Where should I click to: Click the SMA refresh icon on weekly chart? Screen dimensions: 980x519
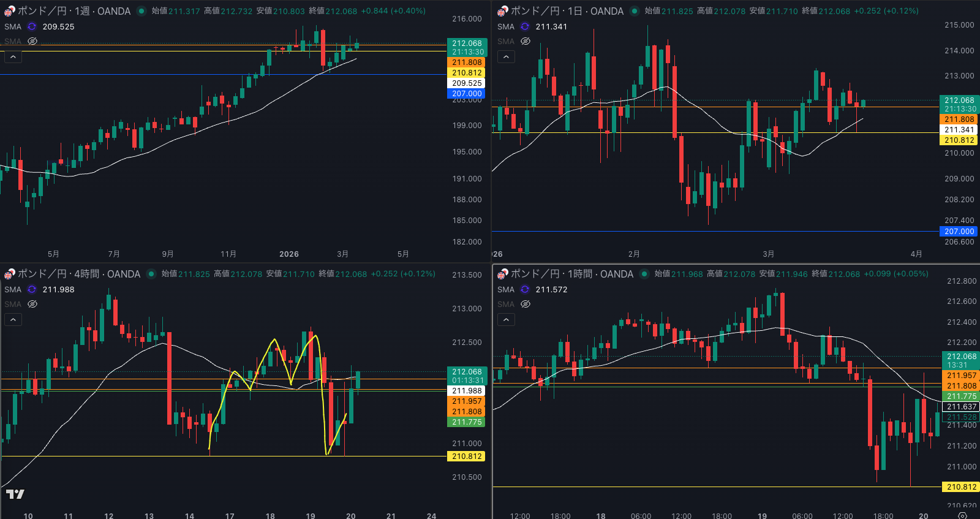[32, 26]
